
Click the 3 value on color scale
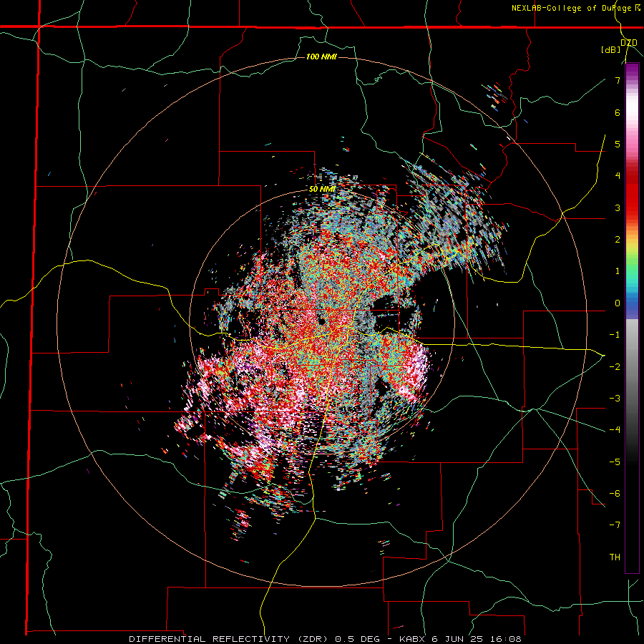click(618, 208)
